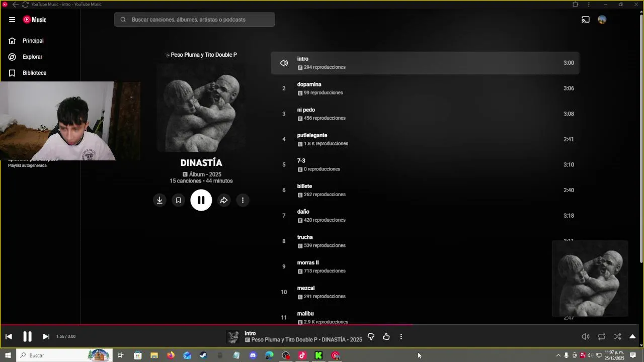Open album more options menu

click(x=243, y=200)
